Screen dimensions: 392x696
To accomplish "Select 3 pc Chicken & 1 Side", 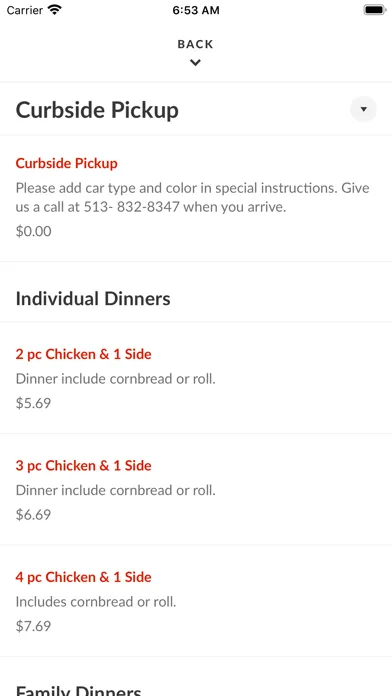I will [x=83, y=466].
